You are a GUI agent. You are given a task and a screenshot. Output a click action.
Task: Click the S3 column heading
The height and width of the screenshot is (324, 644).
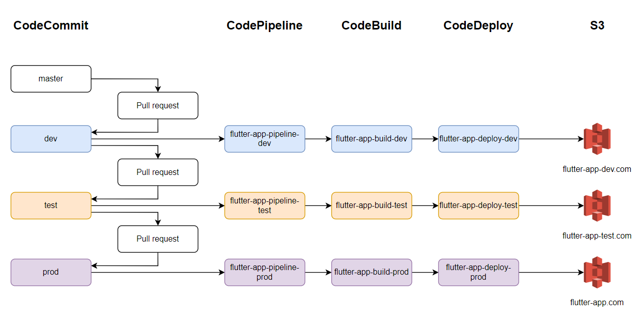click(597, 25)
